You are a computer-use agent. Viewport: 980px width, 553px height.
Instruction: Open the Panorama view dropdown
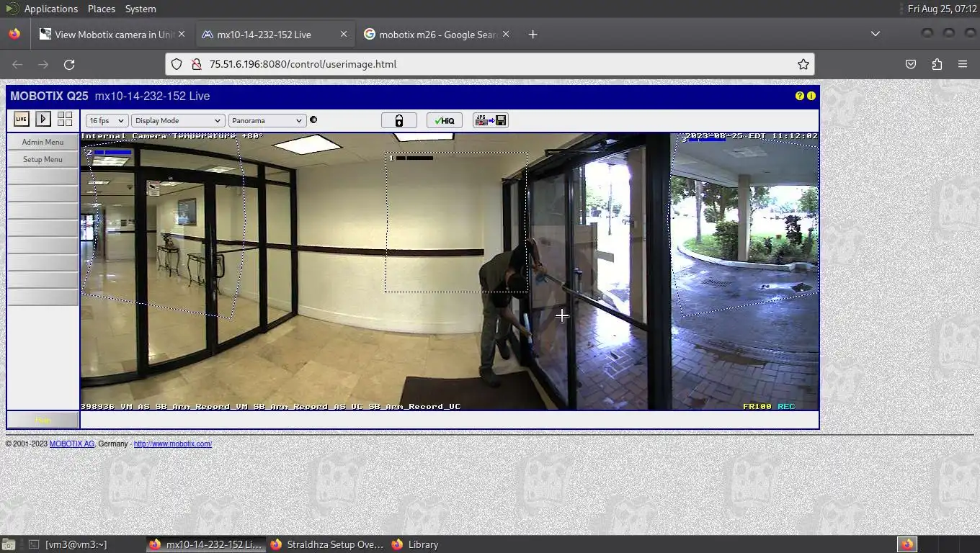[267, 120]
